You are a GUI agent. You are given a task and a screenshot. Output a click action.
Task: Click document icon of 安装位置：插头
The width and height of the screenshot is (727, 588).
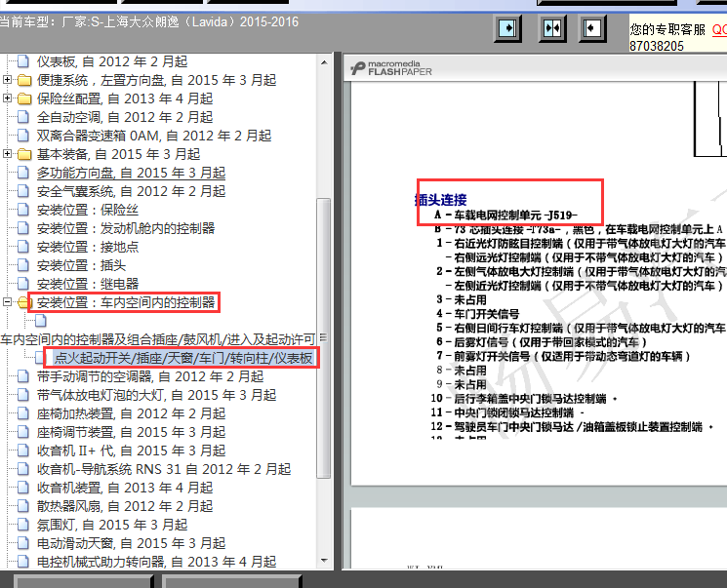tap(23, 265)
